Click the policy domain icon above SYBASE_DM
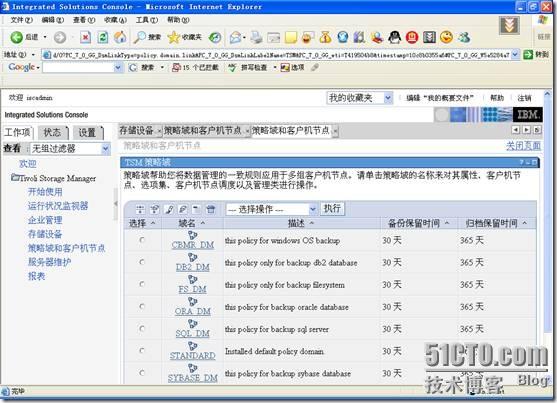 tap(193, 368)
